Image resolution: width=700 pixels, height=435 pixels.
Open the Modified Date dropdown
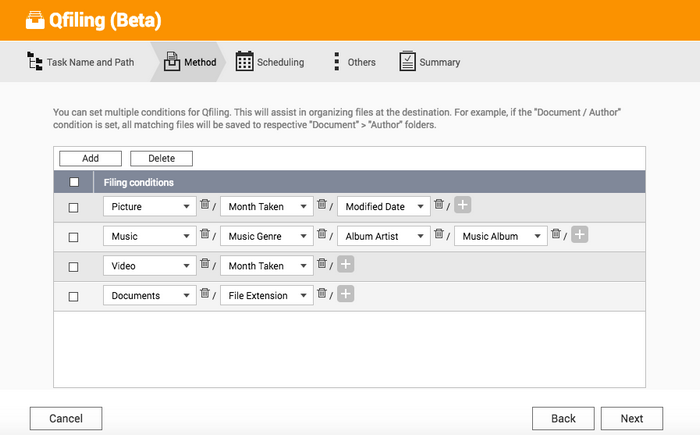(x=383, y=206)
